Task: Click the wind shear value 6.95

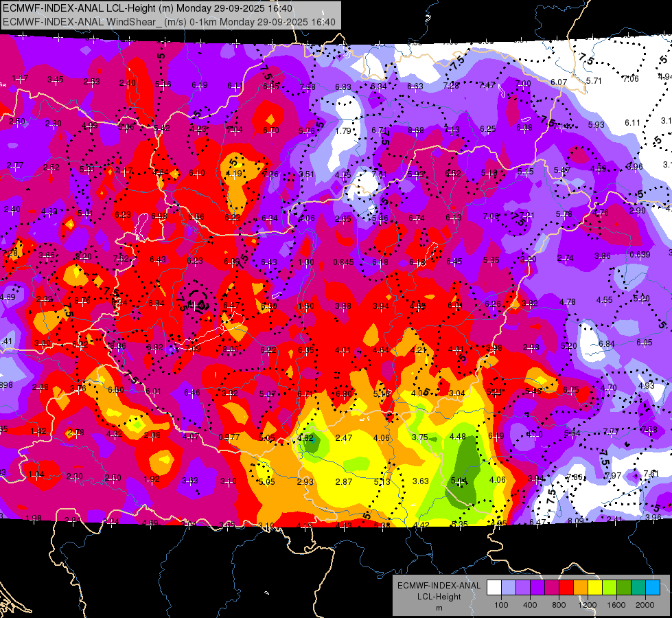Action: coord(271,87)
